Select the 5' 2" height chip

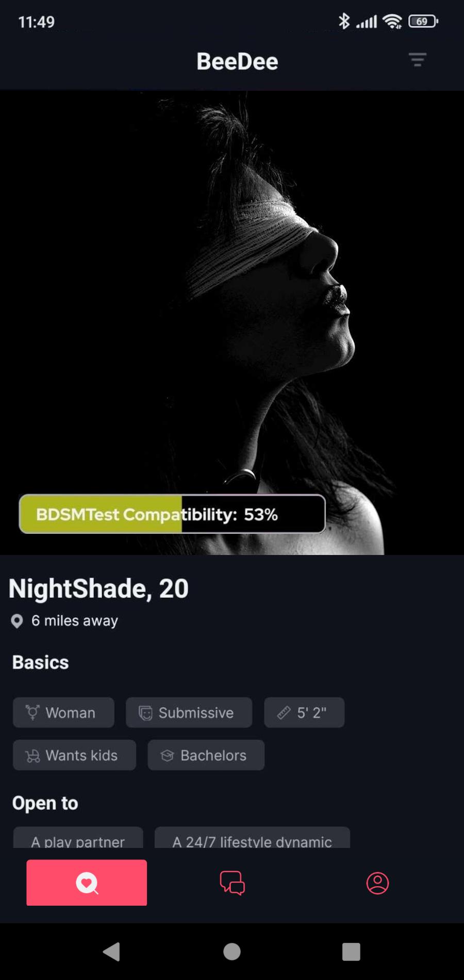coord(304,712)
